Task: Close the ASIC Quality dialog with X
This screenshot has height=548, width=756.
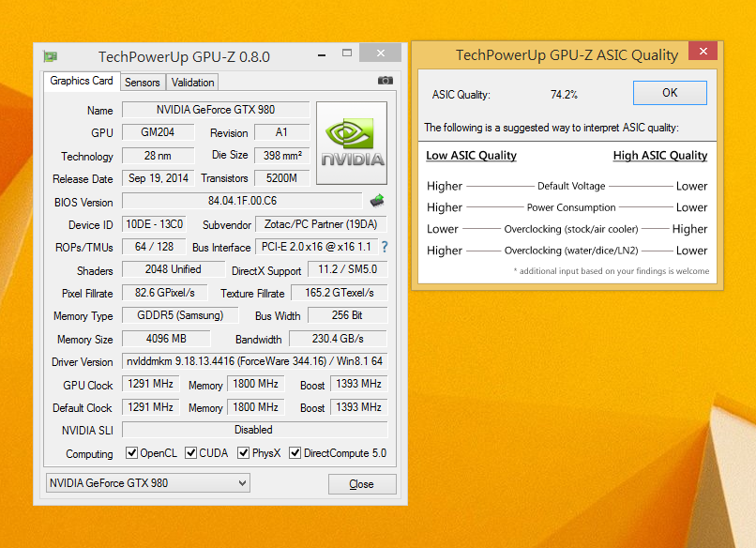Action: pos(703,51)
